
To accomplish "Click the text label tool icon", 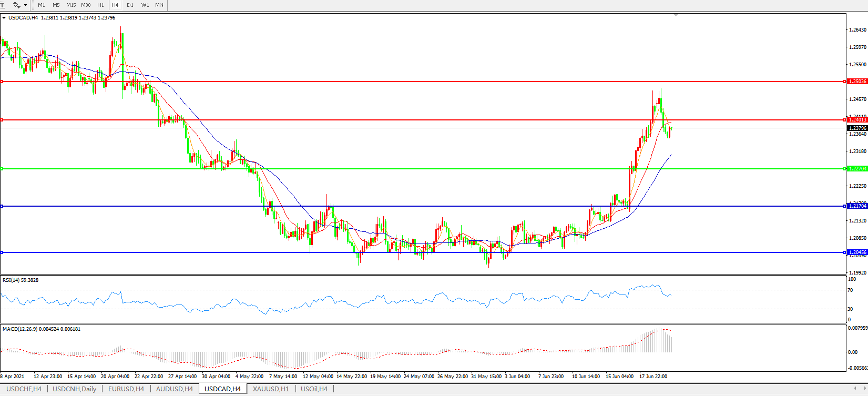I will [2, 5].
